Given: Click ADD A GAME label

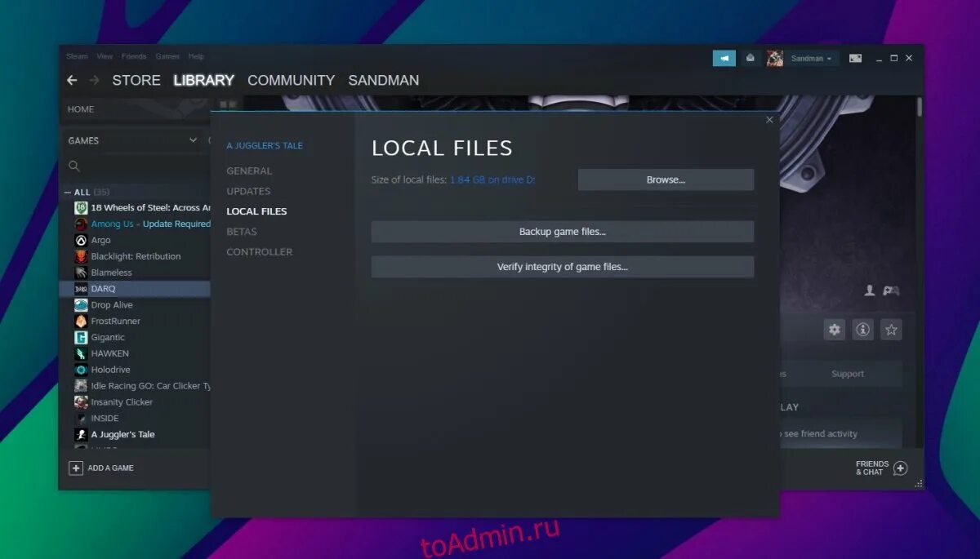Looking at the screenshot, I should [110, 468].
